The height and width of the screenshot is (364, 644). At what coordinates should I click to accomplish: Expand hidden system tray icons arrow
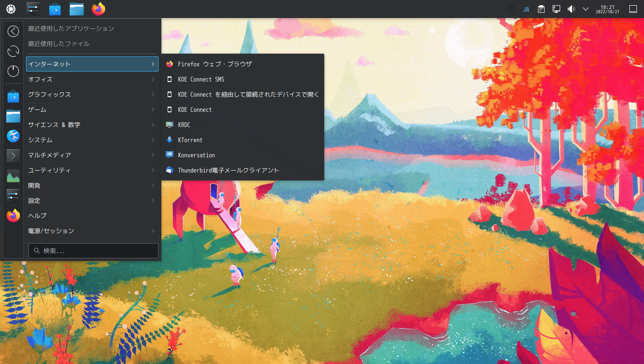tap(586, 9)
